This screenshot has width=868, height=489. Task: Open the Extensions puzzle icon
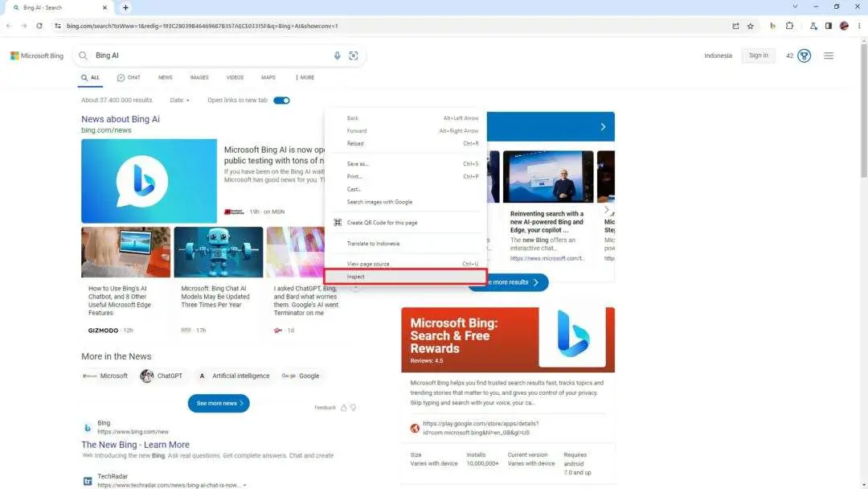pyautogui.click(x=789, y=26)
